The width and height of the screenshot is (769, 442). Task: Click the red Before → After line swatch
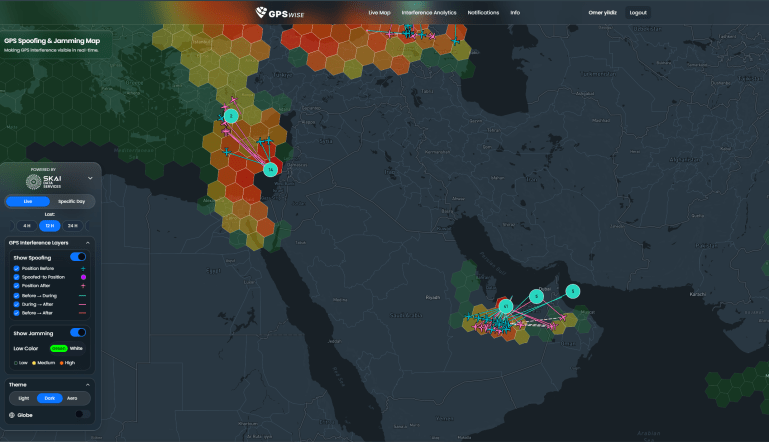pyautogui.click(x=82, y=313)
